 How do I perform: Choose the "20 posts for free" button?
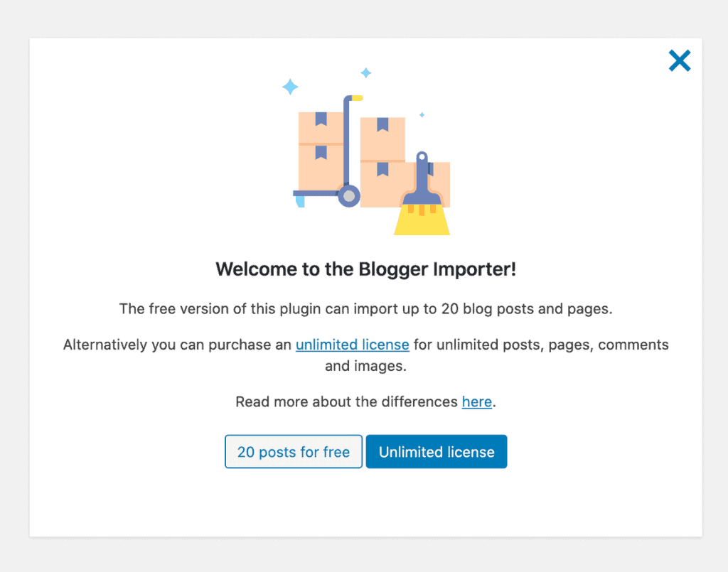(x=294, y=451)
